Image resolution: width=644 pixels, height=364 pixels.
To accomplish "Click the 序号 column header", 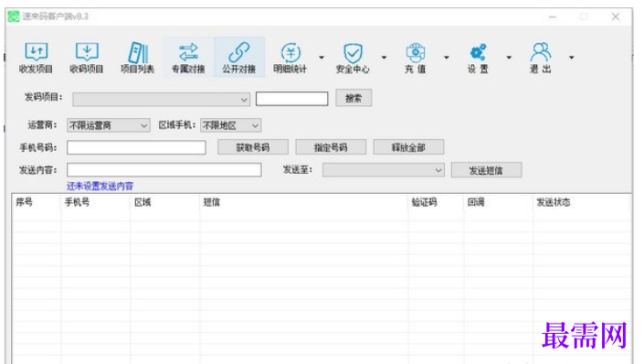I will (x=37, y=202).
